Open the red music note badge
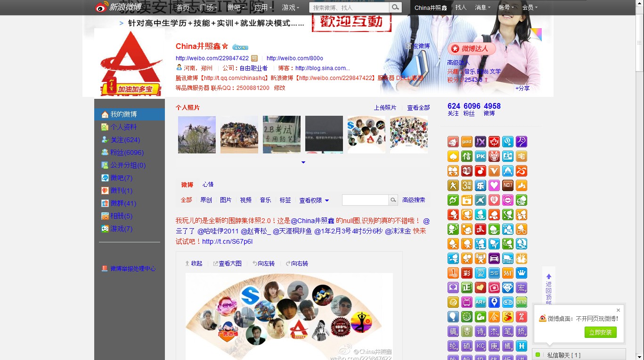Viewport: 644px width, 360px height. pyautogui.click(x=481, y=171)
